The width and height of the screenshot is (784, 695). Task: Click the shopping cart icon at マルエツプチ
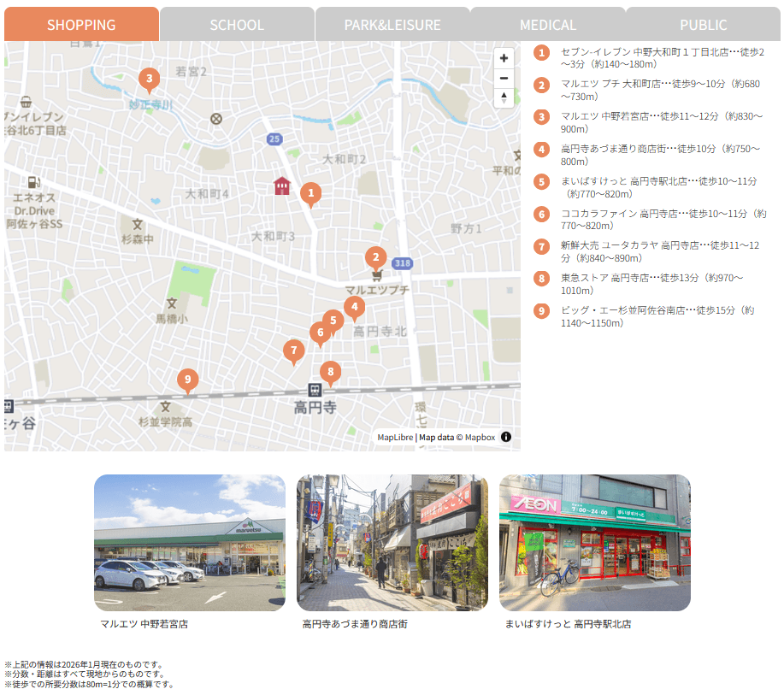(378, 275)
